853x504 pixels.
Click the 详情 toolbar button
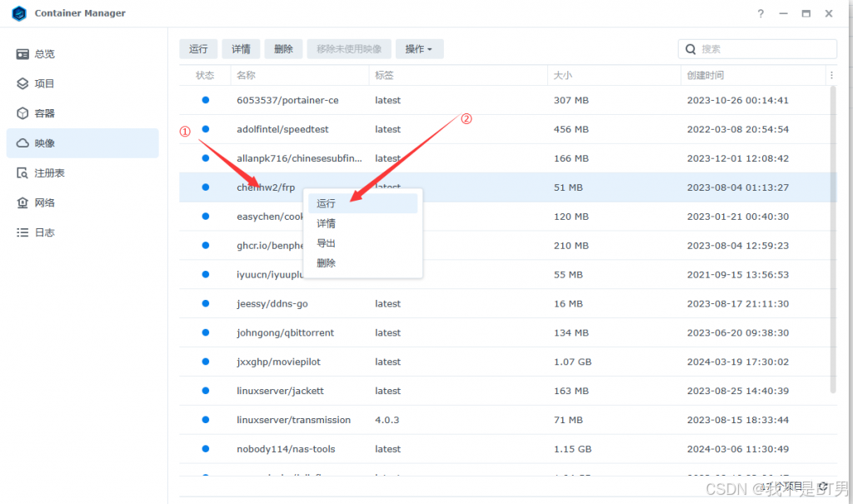pyautogui.click(x=241, y=49)
